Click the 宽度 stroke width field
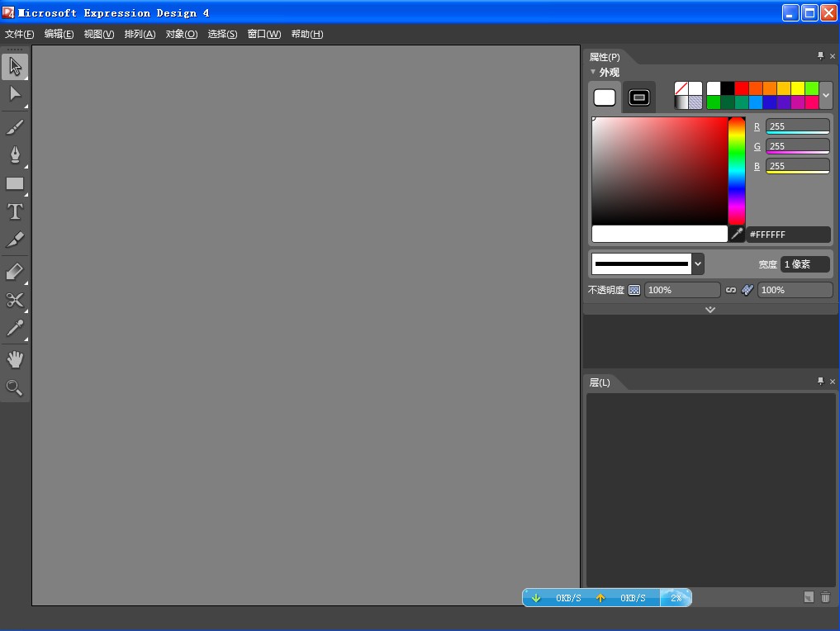This screenshot has width=840, height=631. pos(804,264)
